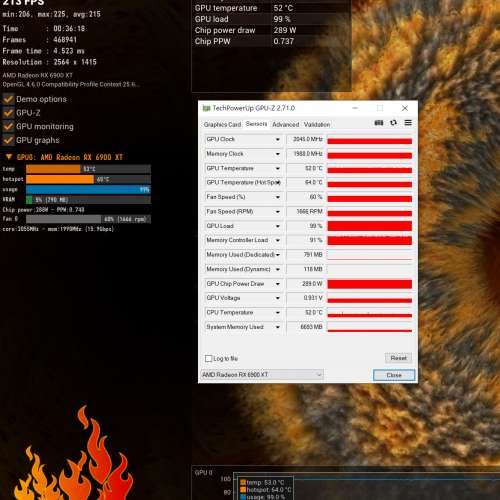Click the GPU-Z app icon in title bar
This screenshot has height=500, width=500.
tap(206, 108)
